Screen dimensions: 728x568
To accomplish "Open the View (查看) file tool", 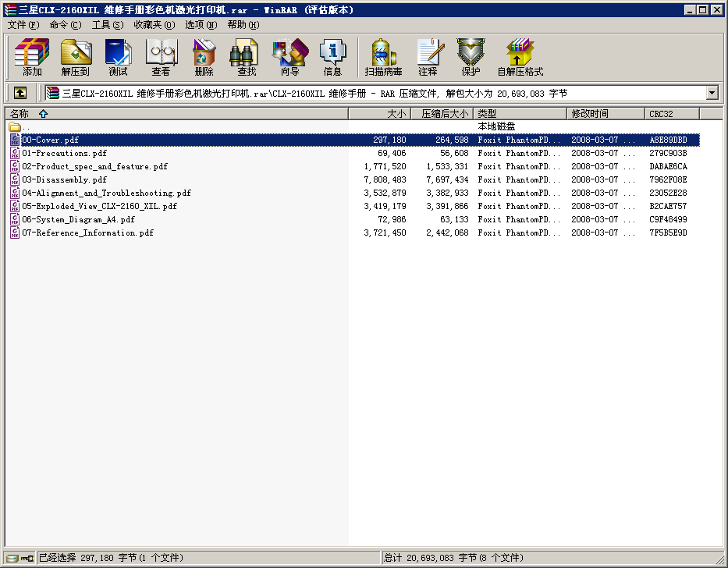I will [161, 57].
